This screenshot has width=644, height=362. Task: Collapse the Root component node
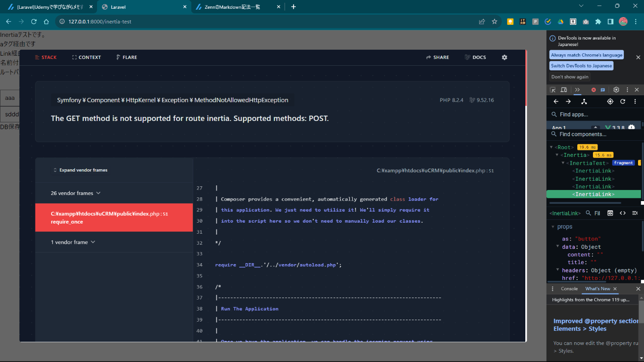click(552, 147)
